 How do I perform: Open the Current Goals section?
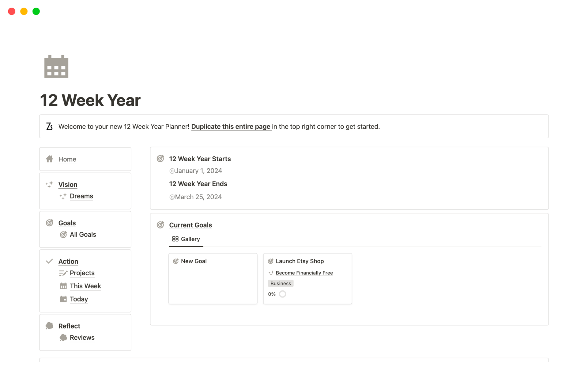[x=190, y=225]
